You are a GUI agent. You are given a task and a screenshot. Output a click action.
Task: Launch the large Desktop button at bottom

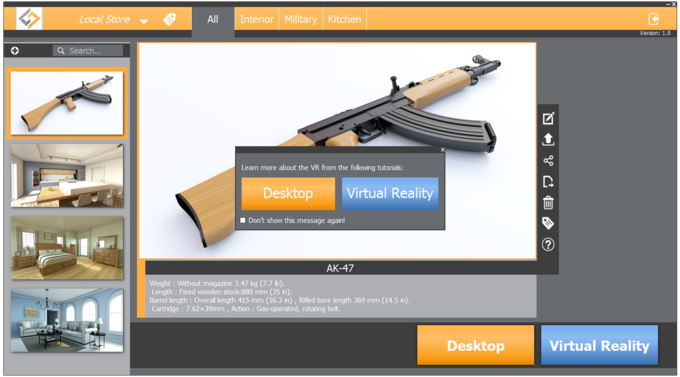[475, 345]
